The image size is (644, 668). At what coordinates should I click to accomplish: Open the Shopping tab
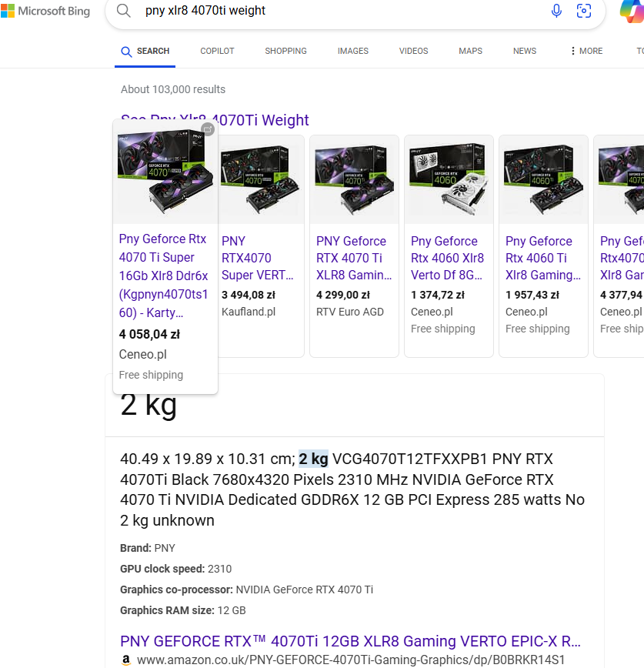pos(285,51)
